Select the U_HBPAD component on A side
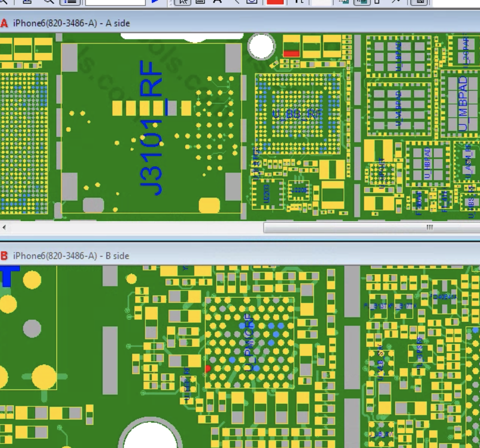 (x=427, y=163)
